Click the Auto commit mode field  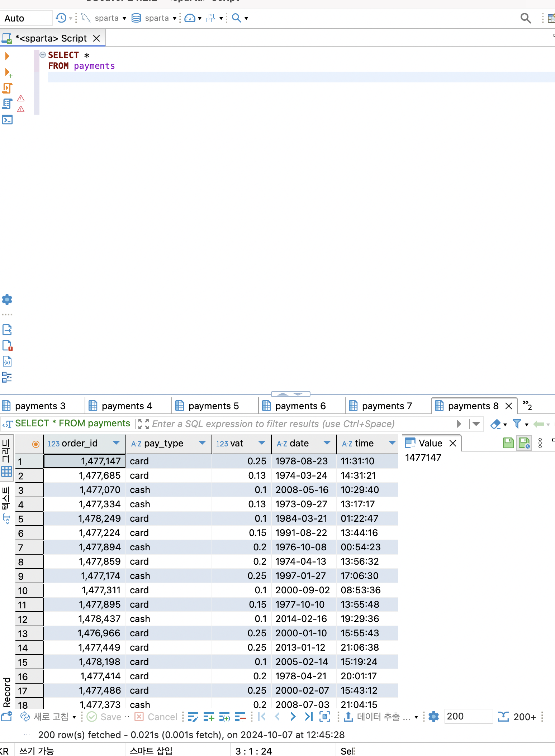point(27,18)
